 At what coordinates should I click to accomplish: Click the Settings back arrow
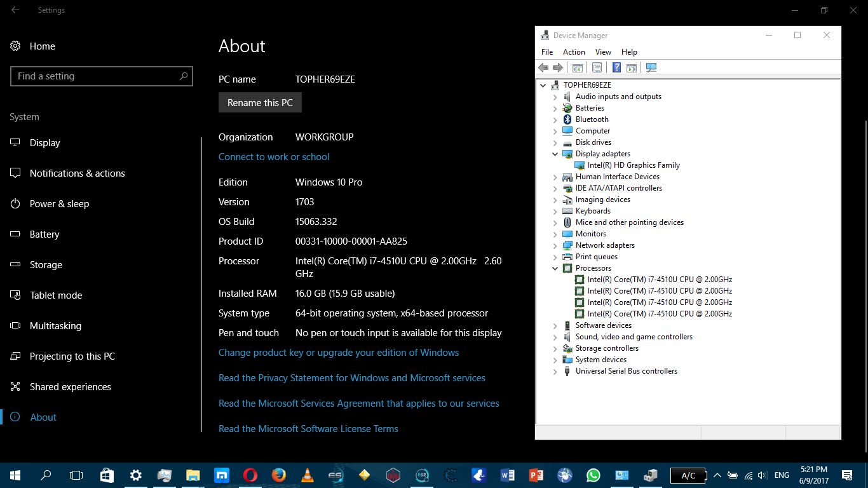(15, 10)
